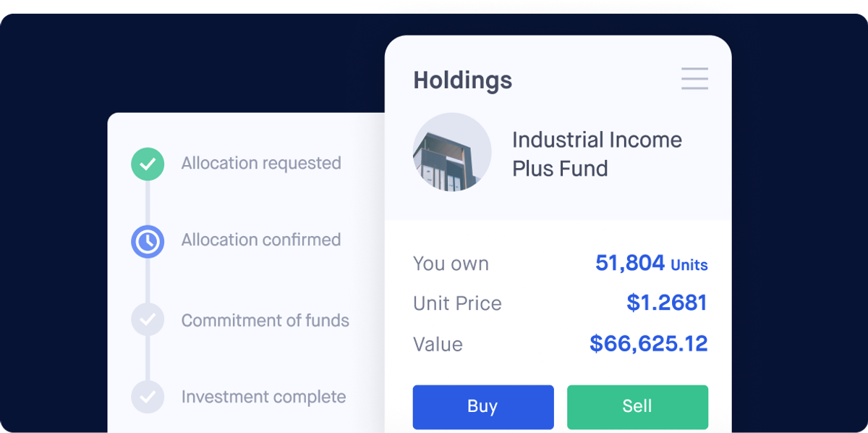
Task: Select the blue clock icon for Allocation confirmed
Action: pos(148,241)
